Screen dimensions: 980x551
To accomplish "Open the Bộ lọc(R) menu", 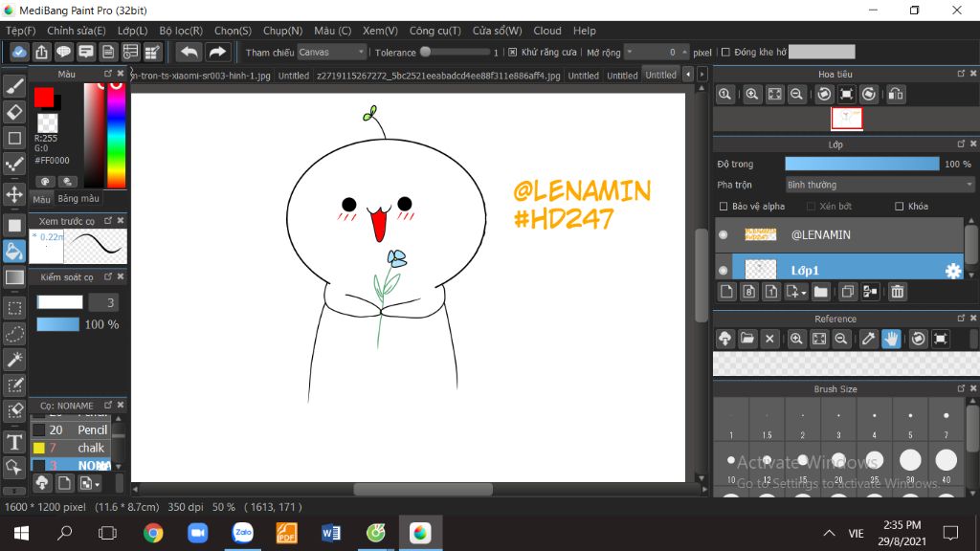I will pyautogui.click(x=181, y=31).
